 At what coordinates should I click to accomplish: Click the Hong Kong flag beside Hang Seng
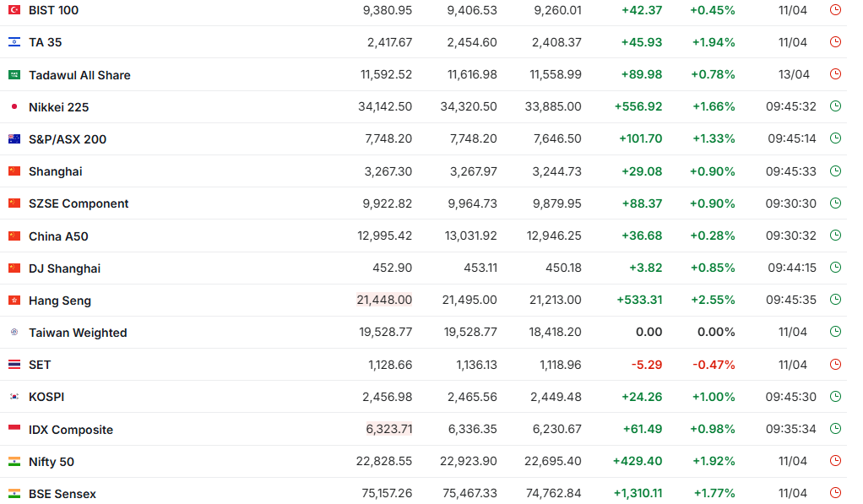(14, 301)
